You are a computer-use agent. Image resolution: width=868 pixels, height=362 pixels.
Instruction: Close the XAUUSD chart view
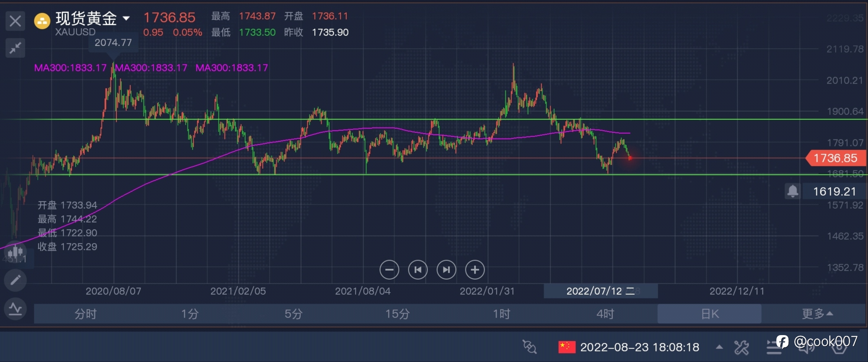tap(15, 21)
